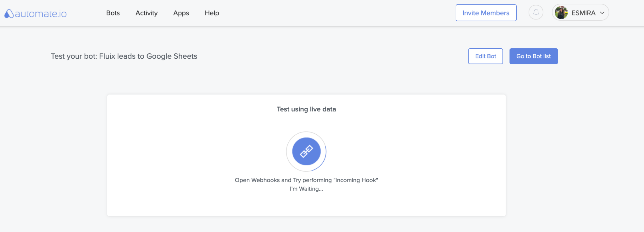644x232 pixels.
Task: Click the Invite Members button
Action: coord(486,13)
